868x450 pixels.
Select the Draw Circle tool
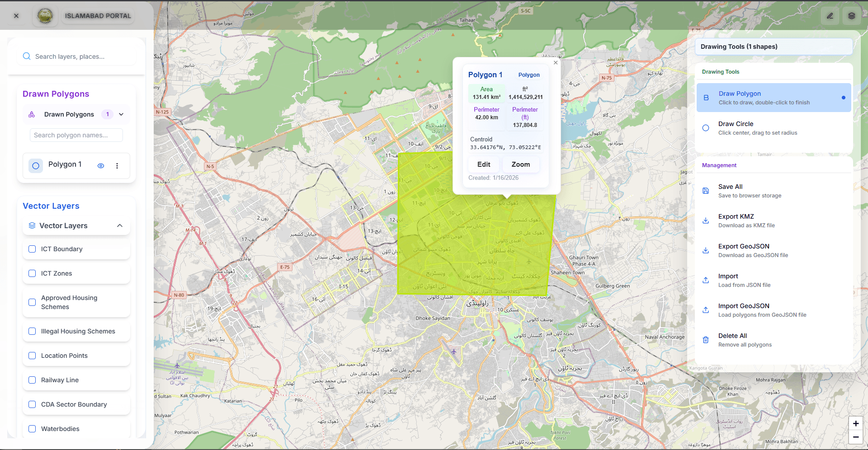[774, 128]
